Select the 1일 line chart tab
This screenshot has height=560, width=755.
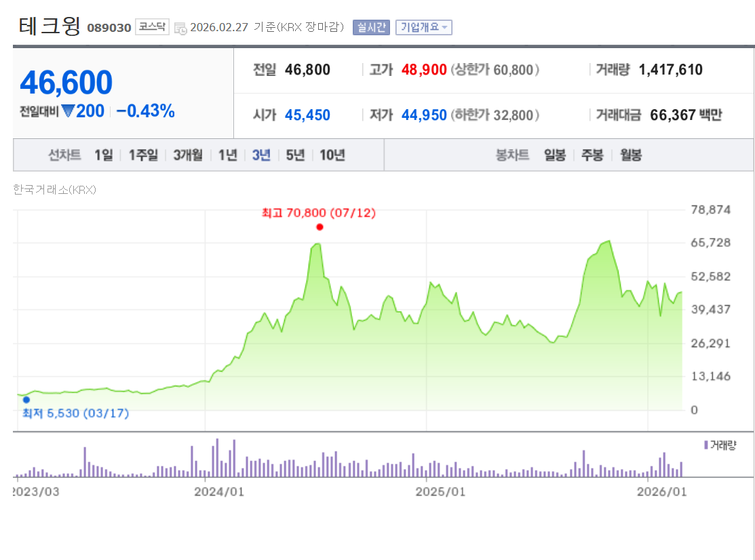(104, 155)
